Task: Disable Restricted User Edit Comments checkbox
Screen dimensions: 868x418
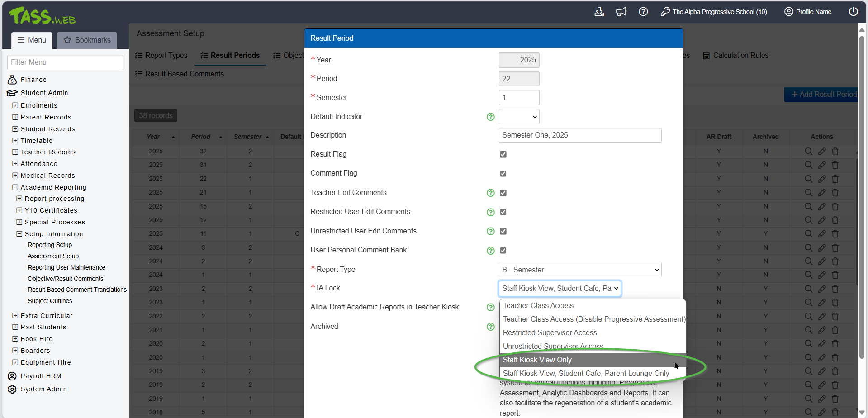Action: point(503,212)
